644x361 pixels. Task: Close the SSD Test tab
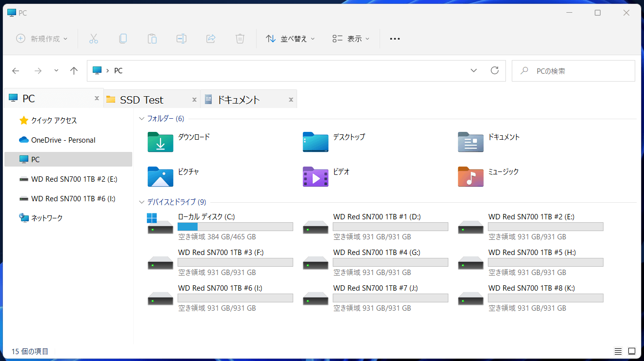pos(194,100)
